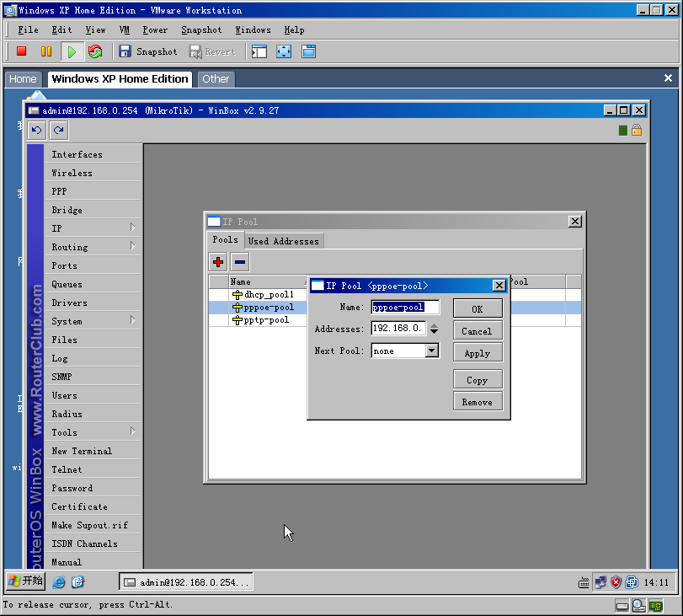This screenshot has width=683, height=616.
Task: Open the Next Pool dropdown
Action: [432, 351]
